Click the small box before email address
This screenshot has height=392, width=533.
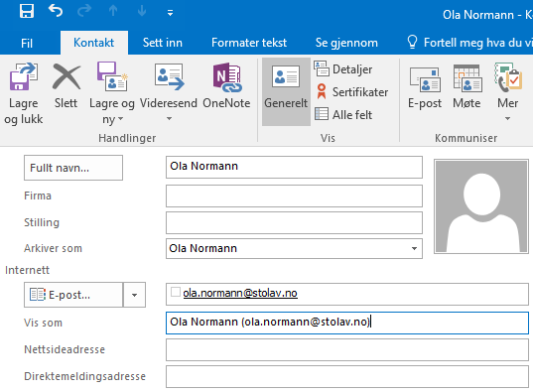[x=176, y=292]
